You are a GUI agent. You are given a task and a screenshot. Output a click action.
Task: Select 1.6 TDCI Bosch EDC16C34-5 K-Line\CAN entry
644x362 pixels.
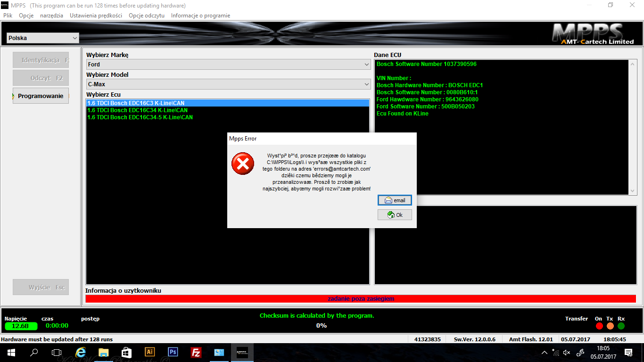click(x=140, y=117)
